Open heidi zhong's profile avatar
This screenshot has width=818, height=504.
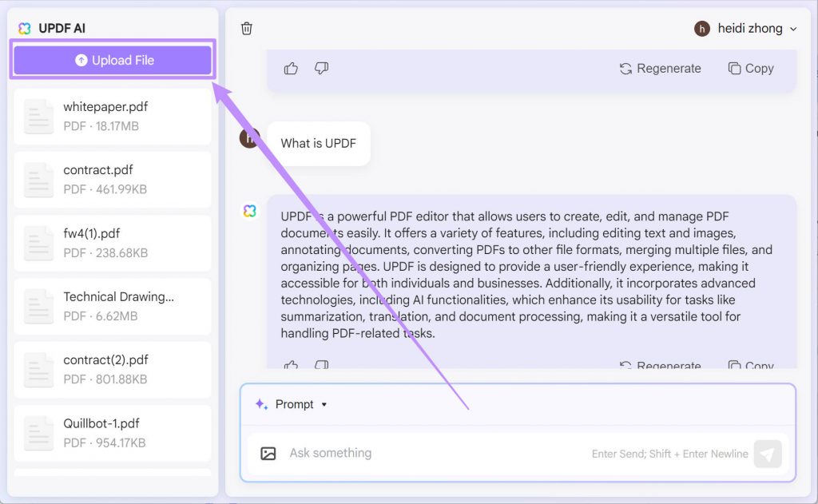(701, 28)
